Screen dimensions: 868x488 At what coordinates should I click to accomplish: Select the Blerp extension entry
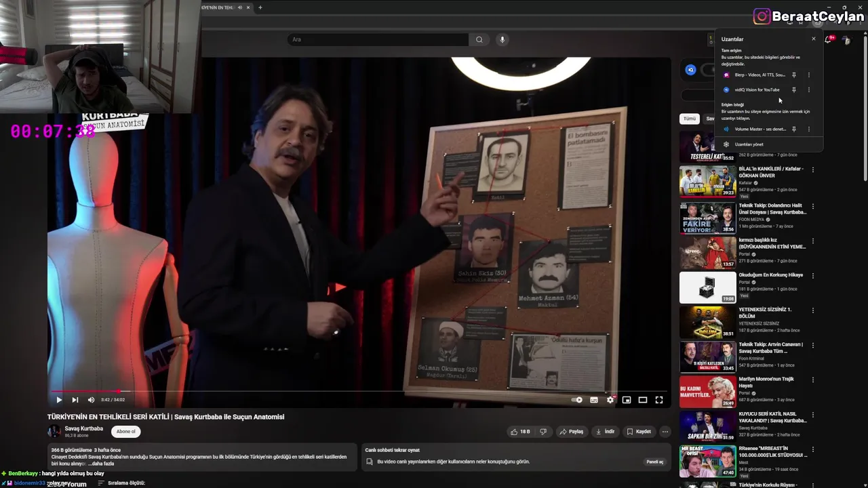[x=755, y=75]
